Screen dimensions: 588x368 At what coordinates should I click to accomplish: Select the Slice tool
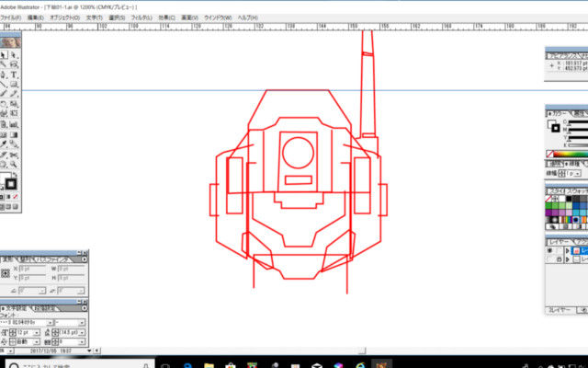4,155
